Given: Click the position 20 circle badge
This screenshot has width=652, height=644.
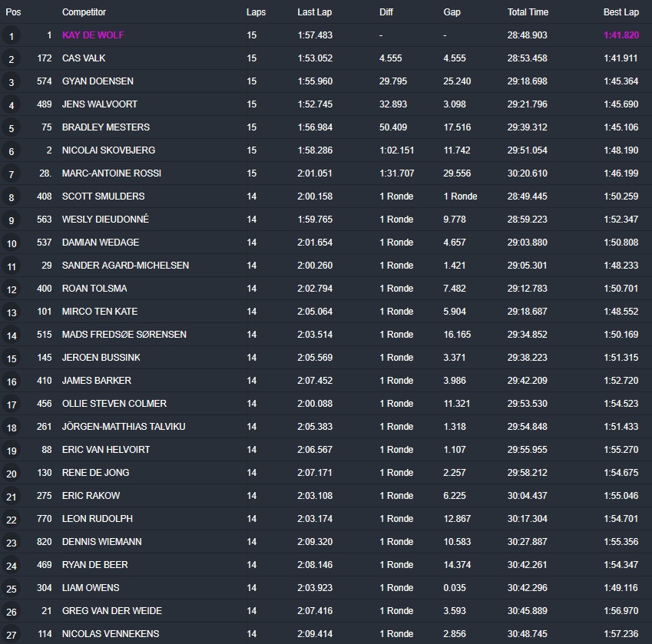Looking at the screenshot, I should [x=12, y=474].
